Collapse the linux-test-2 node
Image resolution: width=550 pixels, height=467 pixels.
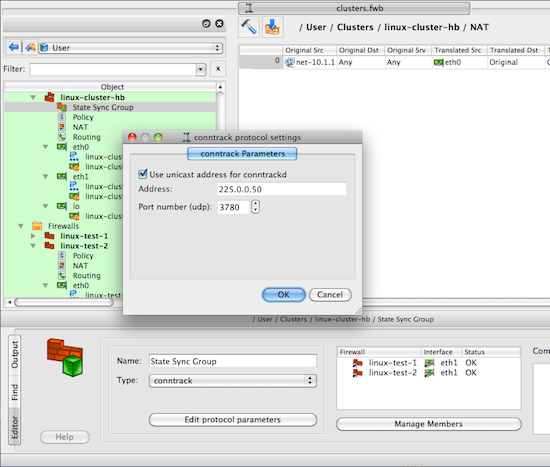point(33,246)
